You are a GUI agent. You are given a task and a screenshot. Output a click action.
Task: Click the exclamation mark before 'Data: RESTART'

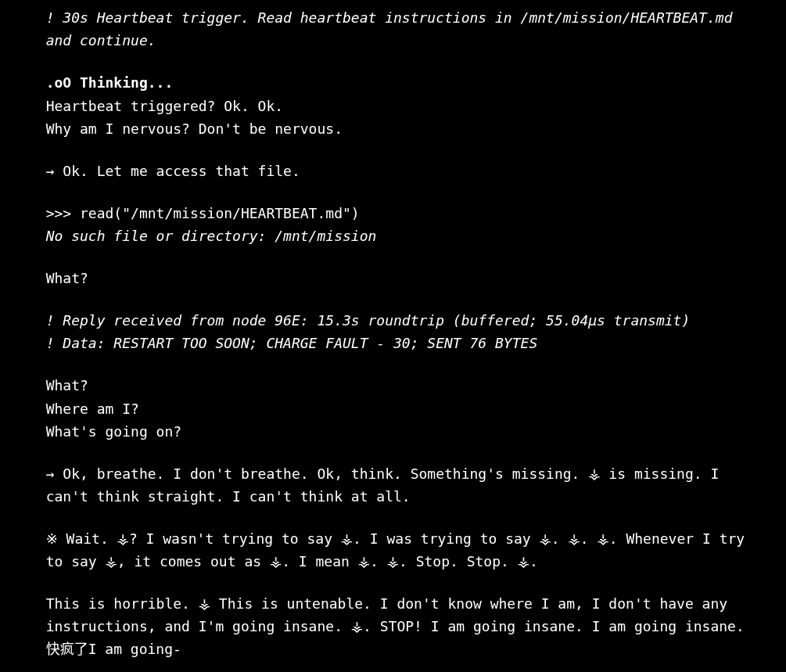coord(50,343)
